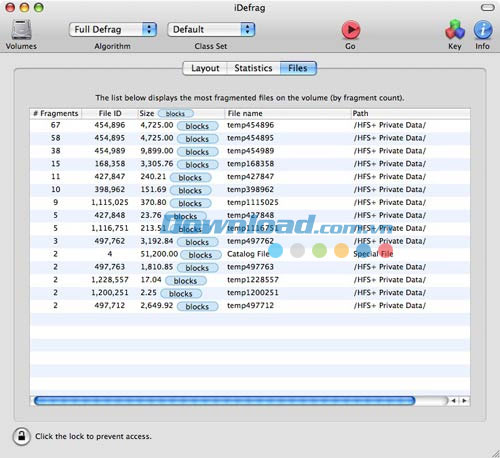Viewport: 500px width, 458px height.
Task: Select file name temp1200251
Action: coord(253,292)
